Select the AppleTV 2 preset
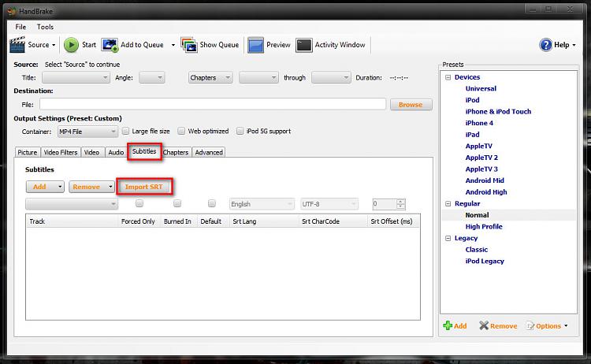Screen dimensions: 591x364 tap(481, 158)
